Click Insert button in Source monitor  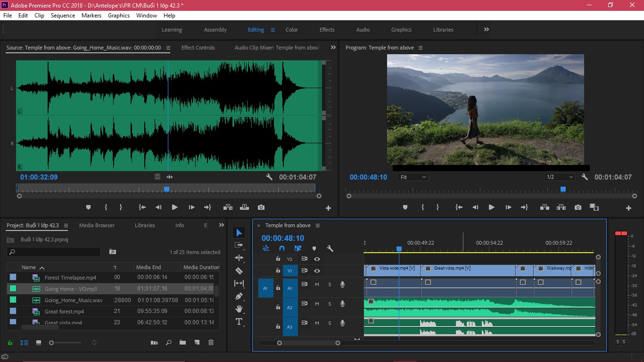pos(228,207)
